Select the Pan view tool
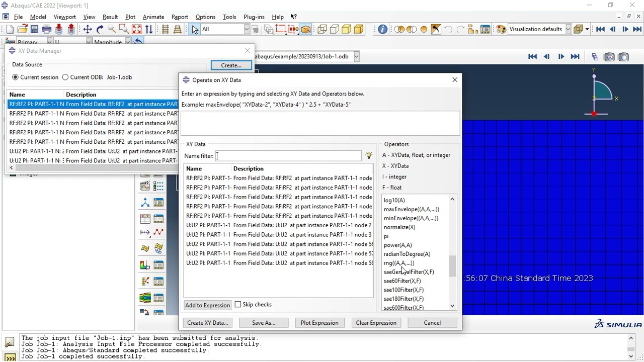 click(x=88, y=29)
